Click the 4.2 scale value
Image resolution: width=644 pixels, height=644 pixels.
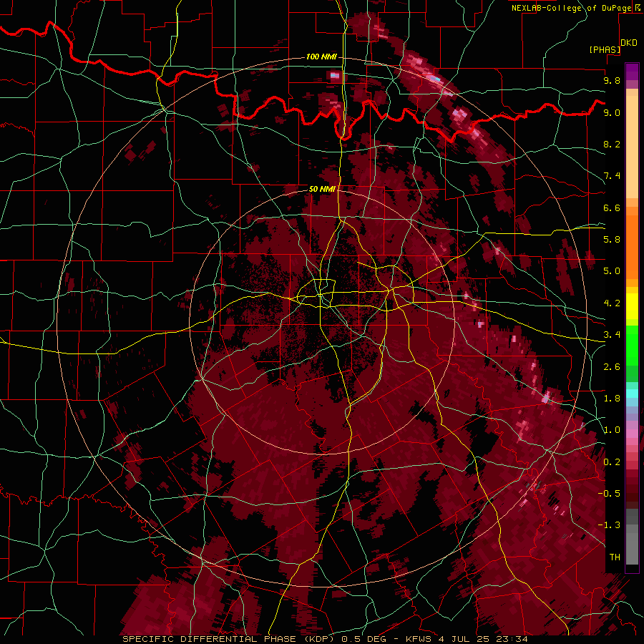(612, 303)
